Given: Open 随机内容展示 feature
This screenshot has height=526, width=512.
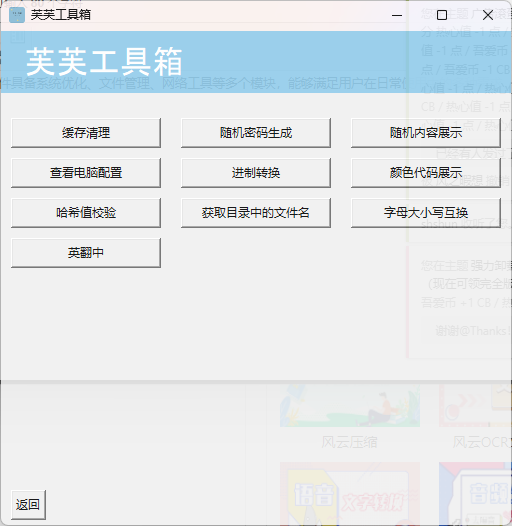Looking at the screenshot, I should (x=426, y=133).
